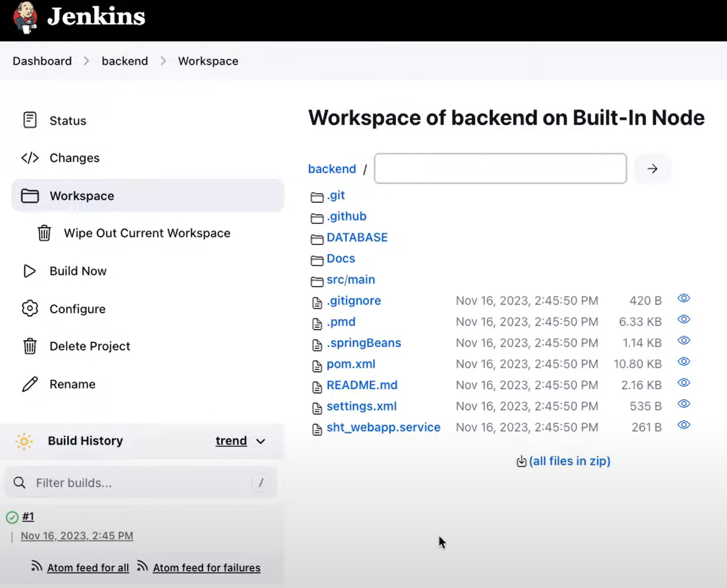Image resolution: width=727 pixels, height=588 pixels.
Task: Click the Changes code brackets icon
Action: point(30,158)
